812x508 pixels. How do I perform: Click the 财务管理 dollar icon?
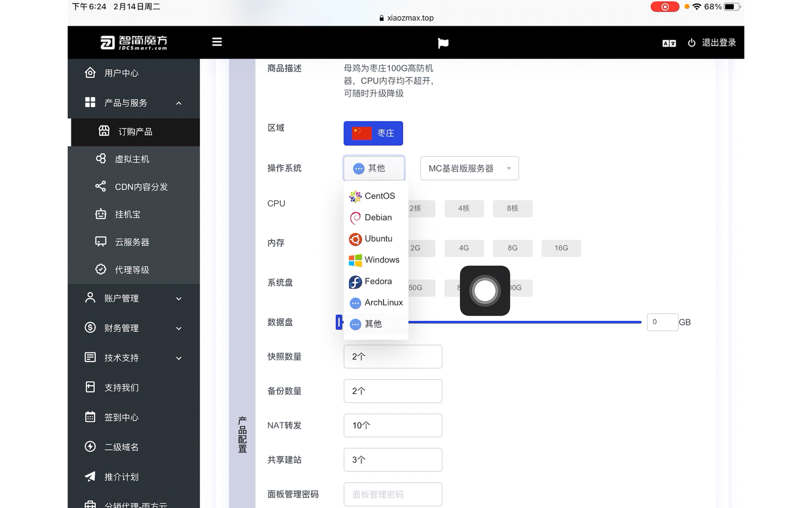coord(90,328)
